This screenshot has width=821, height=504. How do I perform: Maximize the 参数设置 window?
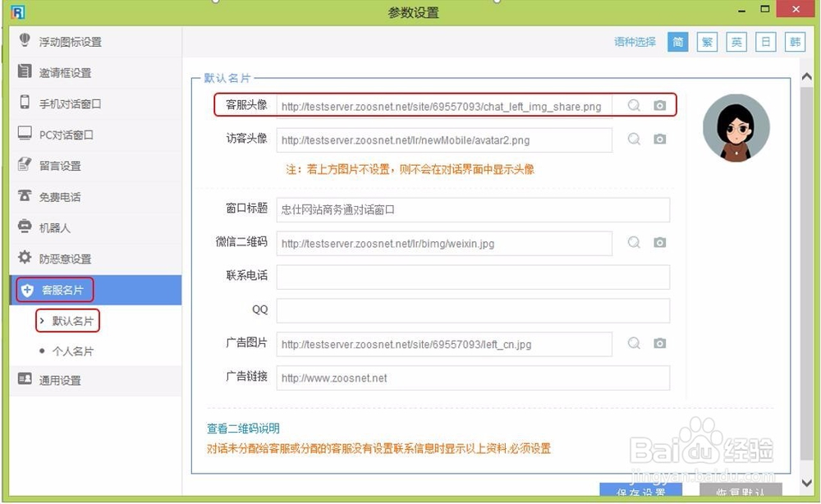[x=765, y=9]
